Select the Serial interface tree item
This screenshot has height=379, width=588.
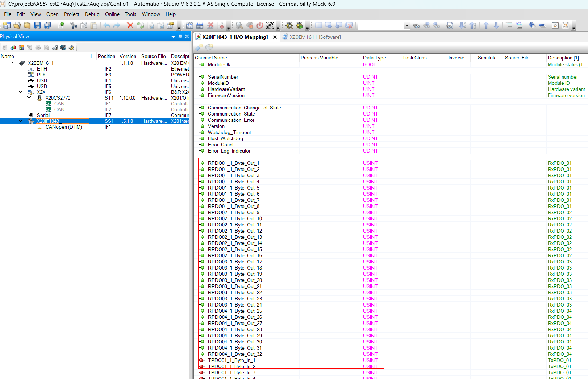pyautogui.click(x=43, y=115)
